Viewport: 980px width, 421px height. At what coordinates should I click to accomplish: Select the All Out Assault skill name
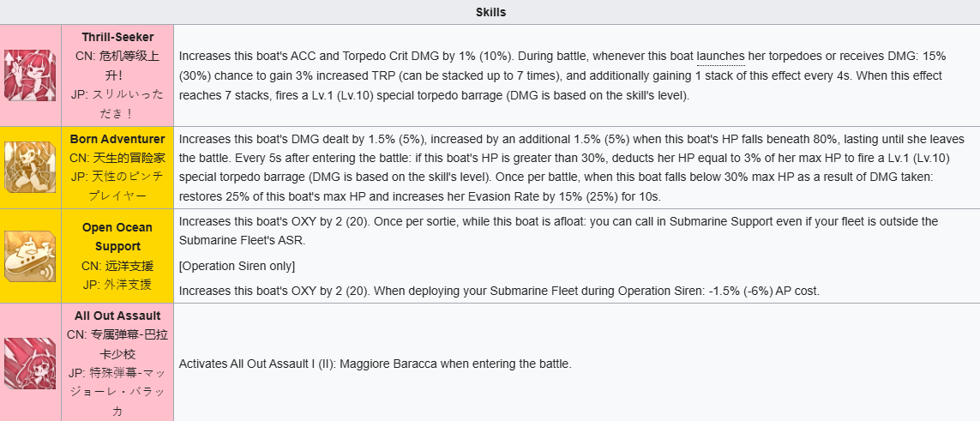[x=117, y=316]
